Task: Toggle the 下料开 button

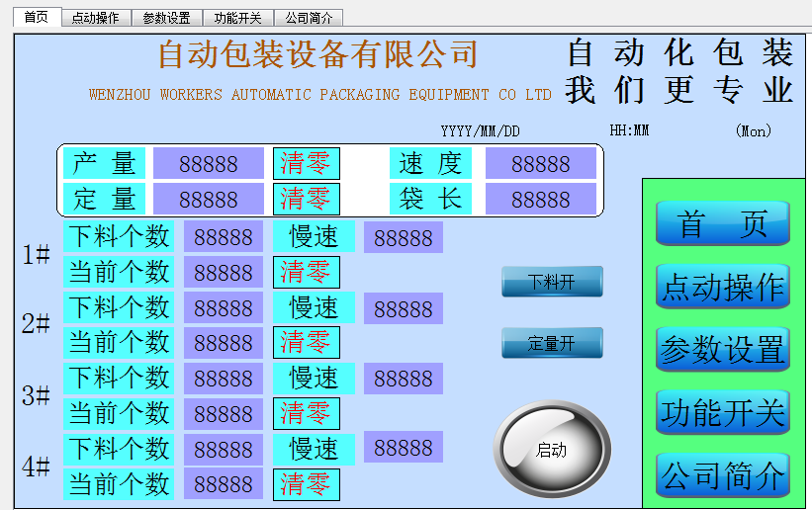Action: coord(552,282)
